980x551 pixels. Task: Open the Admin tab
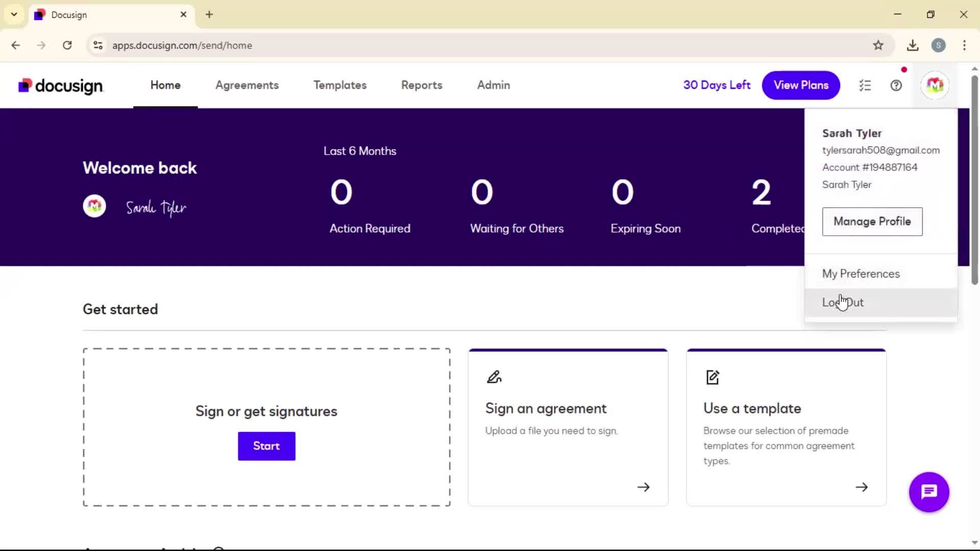click(494, 85)
